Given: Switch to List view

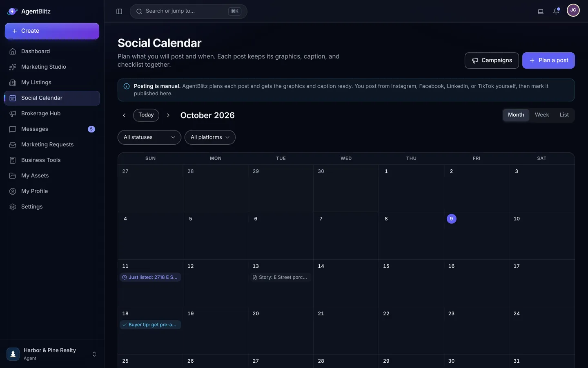Looking at the screenshot, I should click(x=564, y=115).
